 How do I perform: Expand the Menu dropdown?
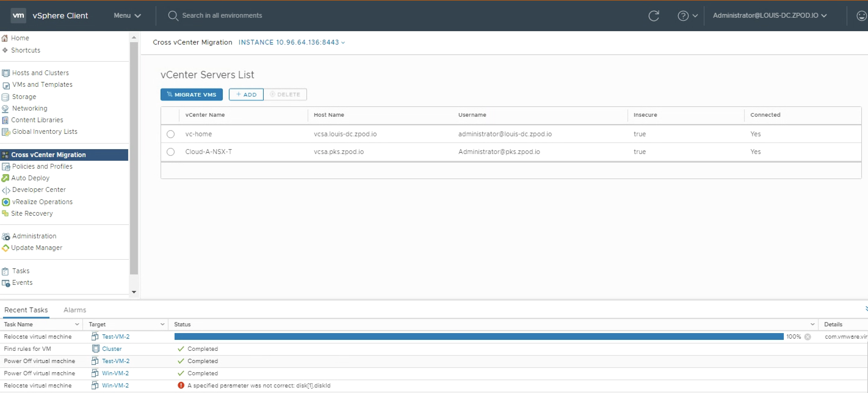coord(127,16)
